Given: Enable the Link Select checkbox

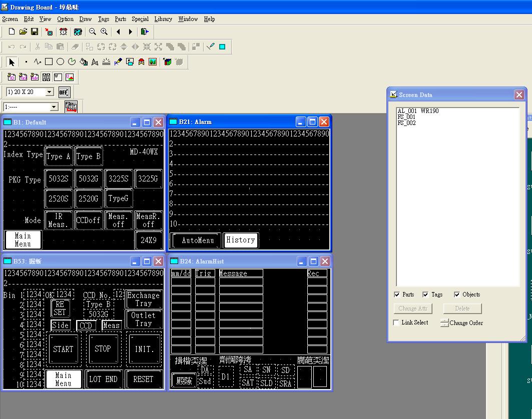Looking at the screenshot, I should [x=396, y=322].
